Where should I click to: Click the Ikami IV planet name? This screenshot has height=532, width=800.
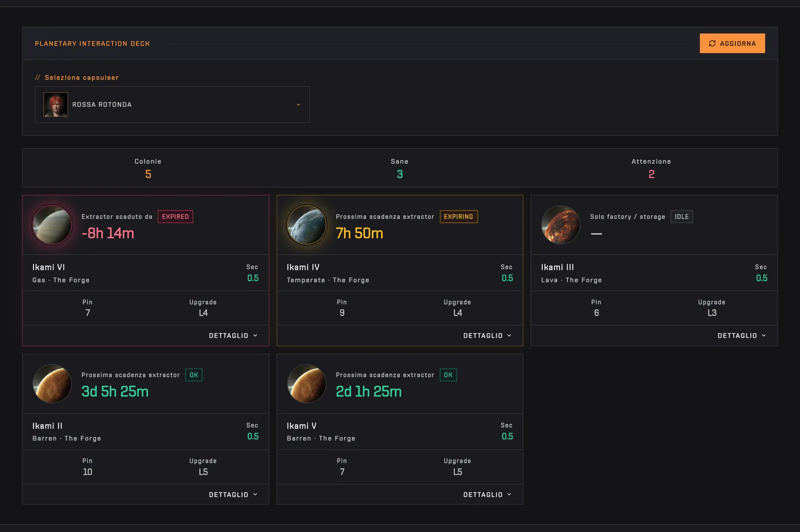[303, 267]
